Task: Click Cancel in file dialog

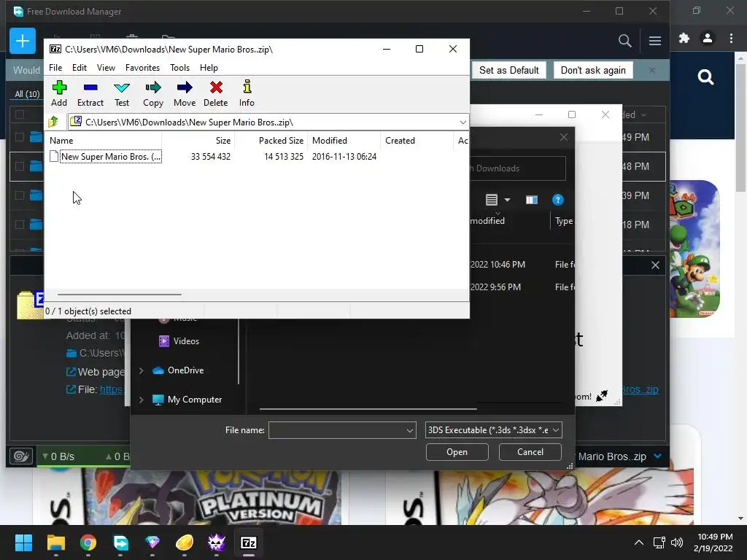Action: (530, 452)
